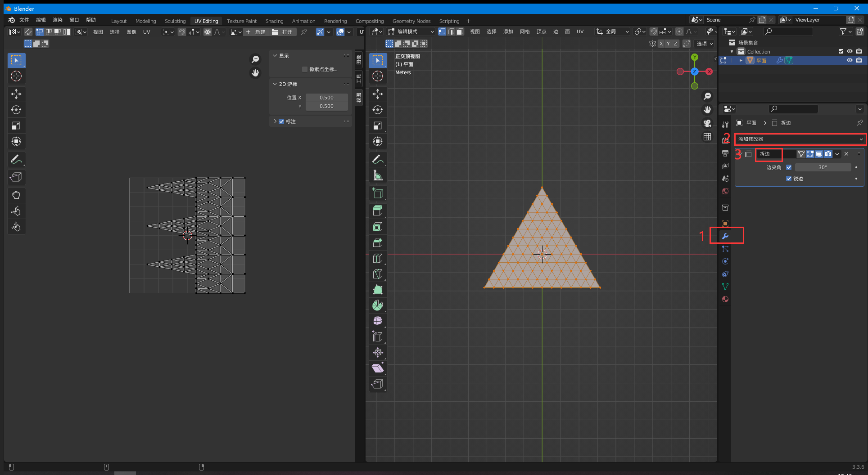Select the Extrude Region tool
This screenshot has width=868, height=475.
(378, 211)
